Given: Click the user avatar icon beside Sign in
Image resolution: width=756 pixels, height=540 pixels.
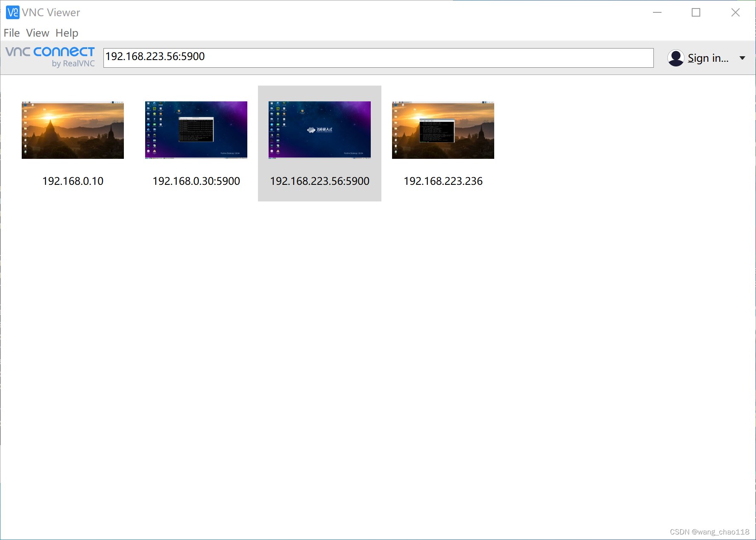Looking at the screenshot, I should coord(675,57).
